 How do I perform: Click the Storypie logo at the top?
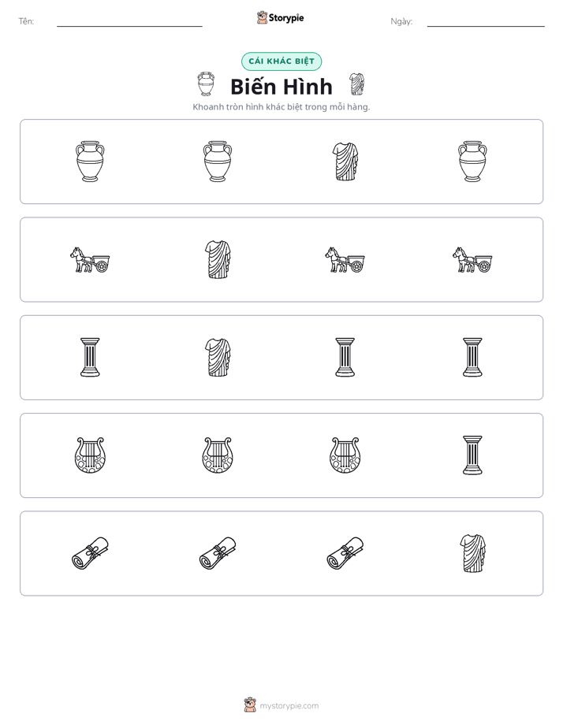[280, 17]
